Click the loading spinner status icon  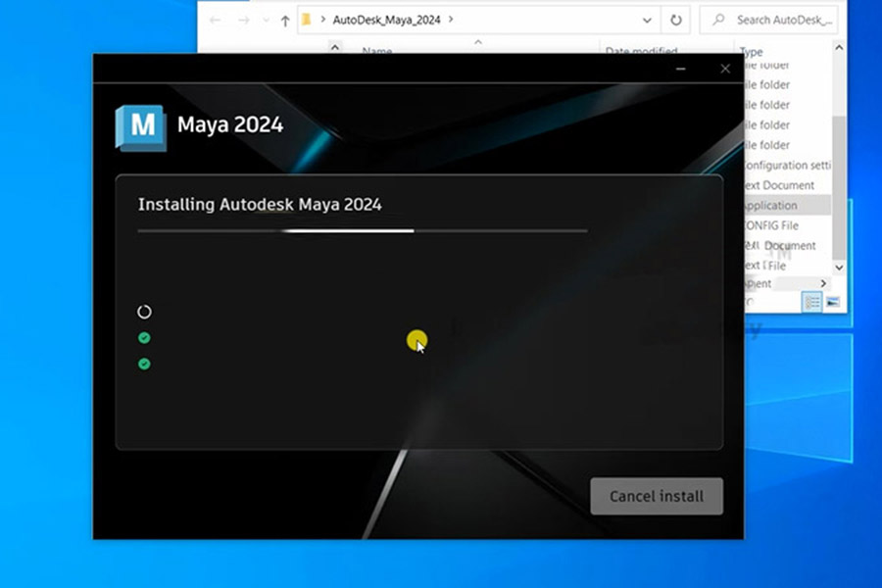(145, 312)
